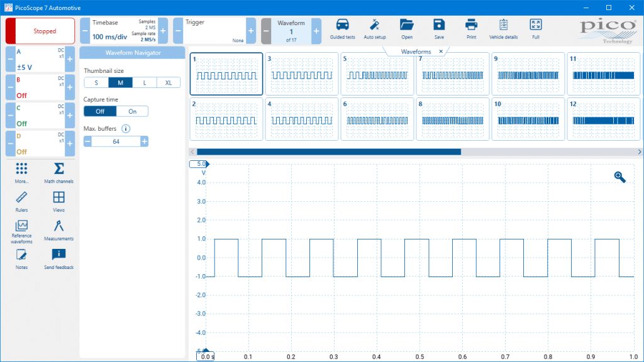Select thumbnail size M
Viewport: 644px width, 362px height.
120,82
